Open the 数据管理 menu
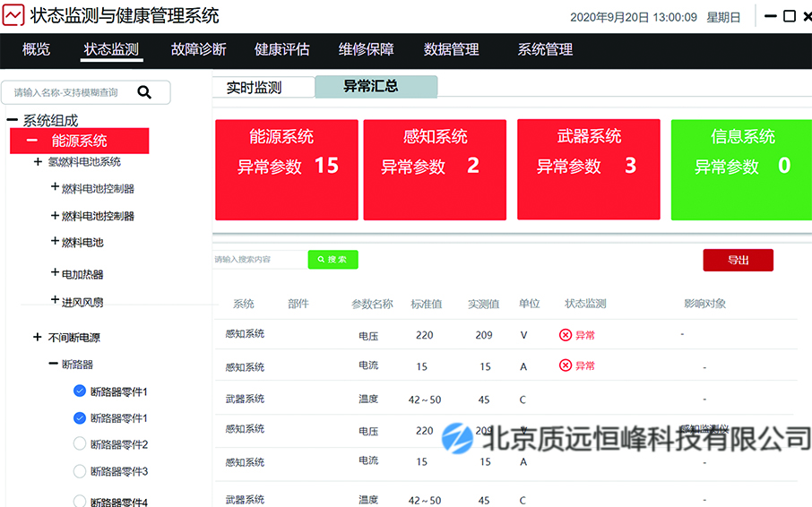The height and width of the screenshot is (507, 812). click(x=451, y=49)
